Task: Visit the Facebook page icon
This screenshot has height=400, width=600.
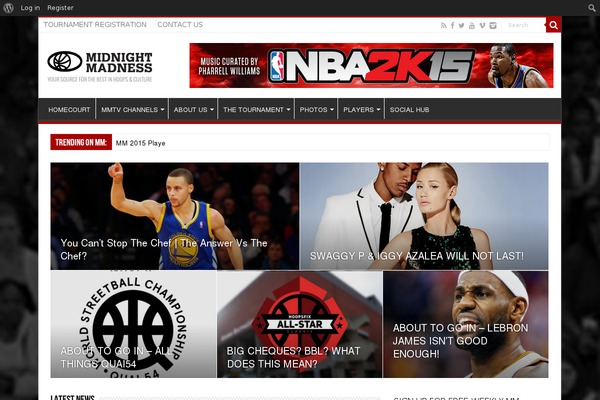Action: (452, 25)
